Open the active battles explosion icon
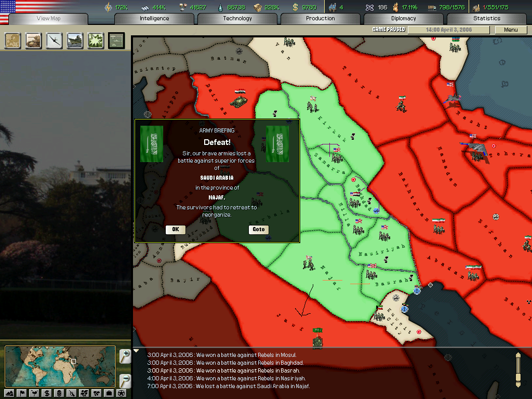 (96, 41)
